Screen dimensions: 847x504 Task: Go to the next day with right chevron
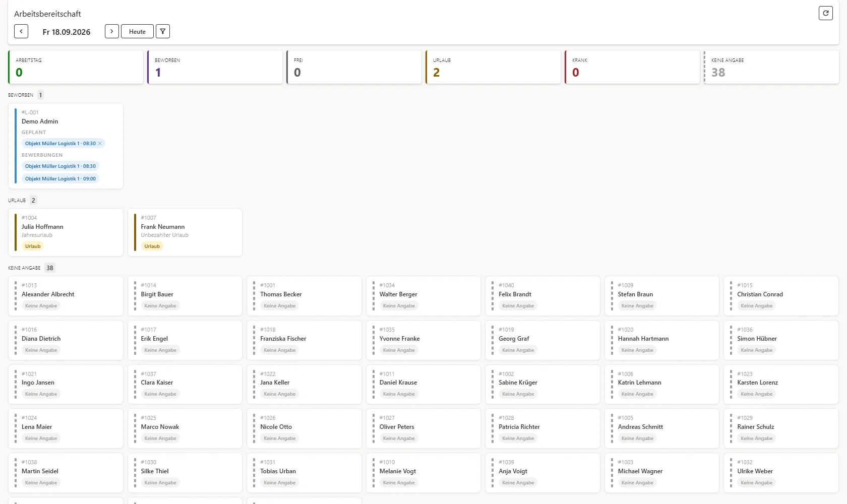point(112,31)
